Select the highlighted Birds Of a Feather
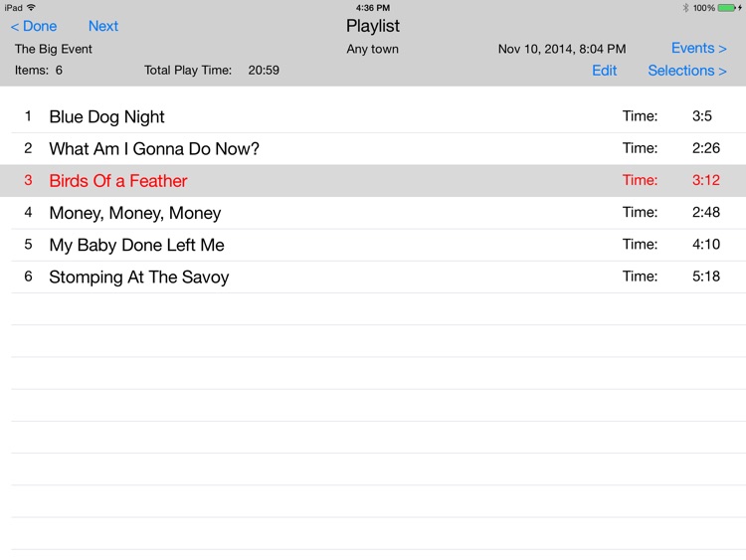This screenshot has height=560, width=746. (373, 181)
